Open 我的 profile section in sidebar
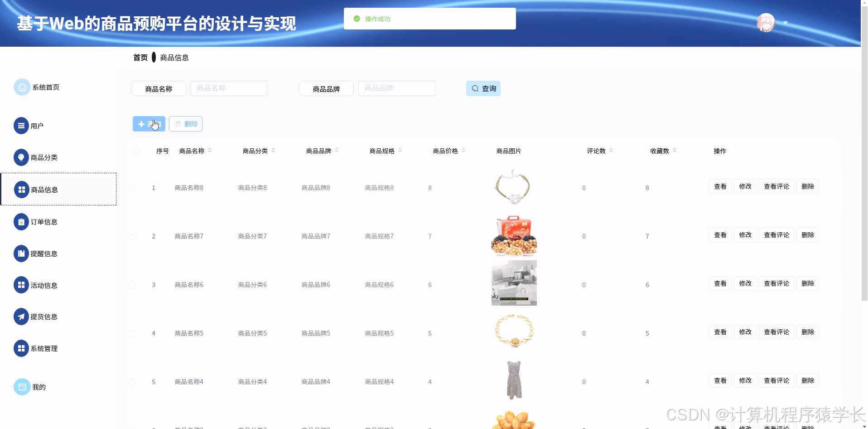Image resolution: width=868 pixels, height=429 pixels. (x=22, y=386)
